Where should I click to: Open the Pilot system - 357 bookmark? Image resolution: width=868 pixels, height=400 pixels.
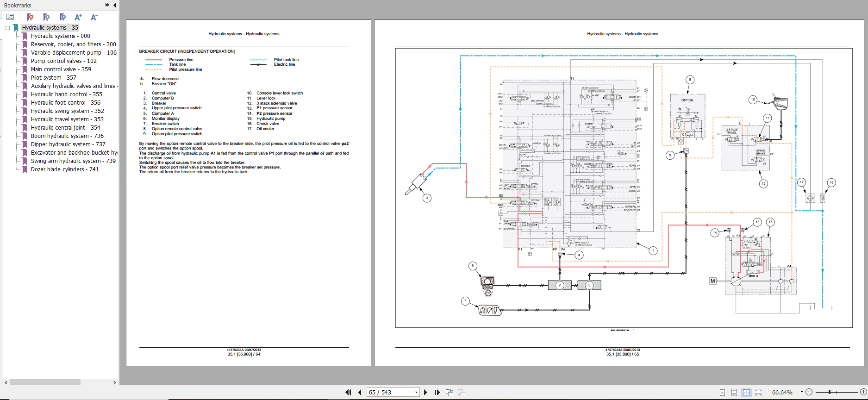[x=53, y=78]
